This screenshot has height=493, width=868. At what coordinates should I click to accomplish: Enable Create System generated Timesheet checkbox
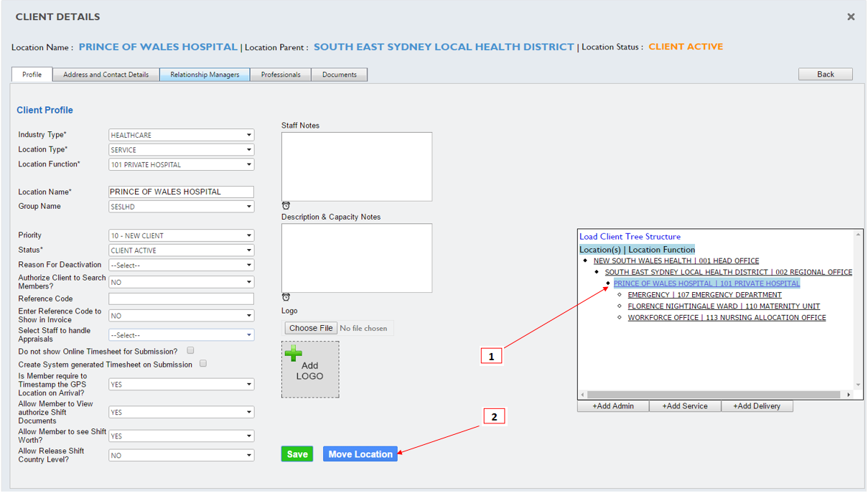click(203, 364)
